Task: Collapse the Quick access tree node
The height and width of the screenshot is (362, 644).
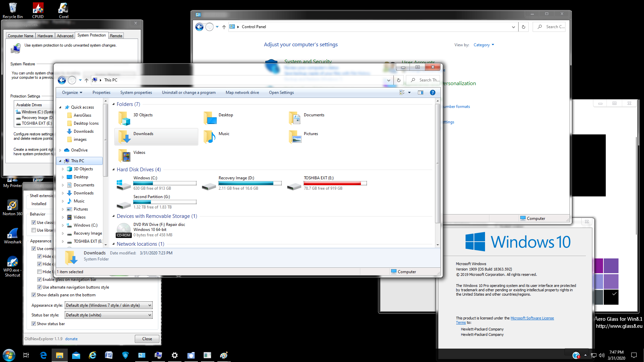Action: 60,107
